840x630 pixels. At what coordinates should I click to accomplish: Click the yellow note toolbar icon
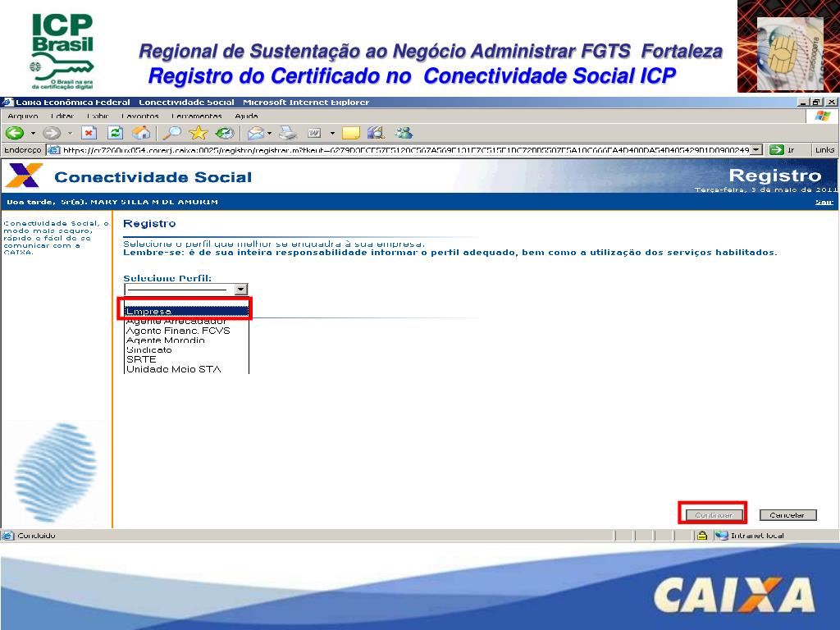point(351,133)
